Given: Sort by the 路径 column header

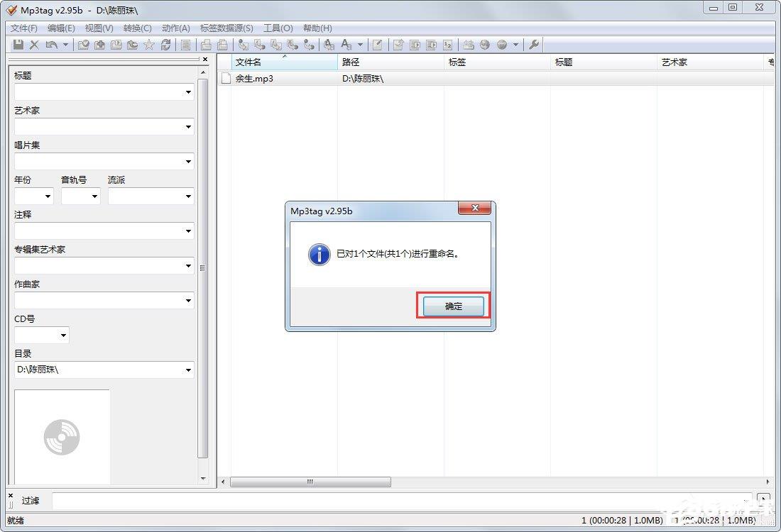Looking at the screenshot, I should (390, 62).
